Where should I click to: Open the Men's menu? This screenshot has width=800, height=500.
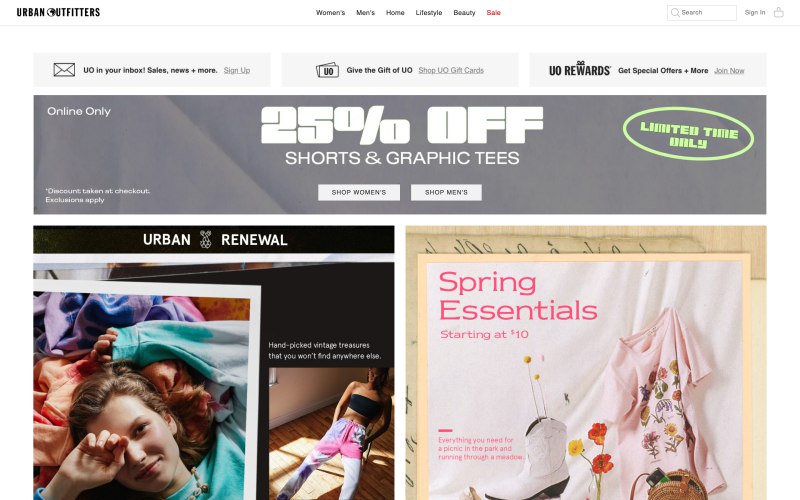[365, 13]
